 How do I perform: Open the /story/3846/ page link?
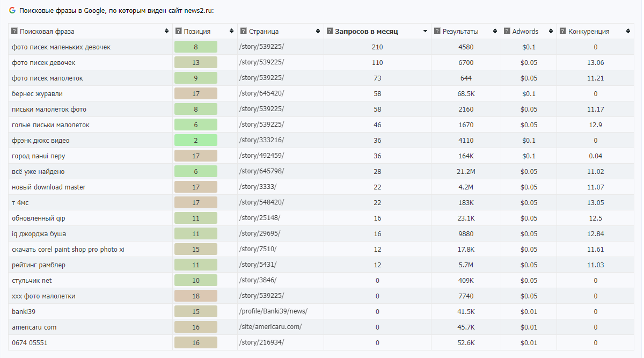tap(258, 280)
